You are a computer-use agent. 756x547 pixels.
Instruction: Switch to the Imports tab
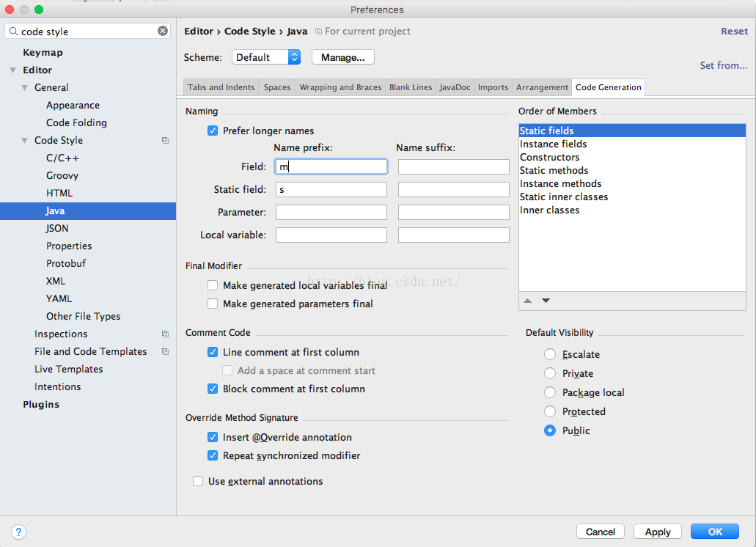[493, 87]
